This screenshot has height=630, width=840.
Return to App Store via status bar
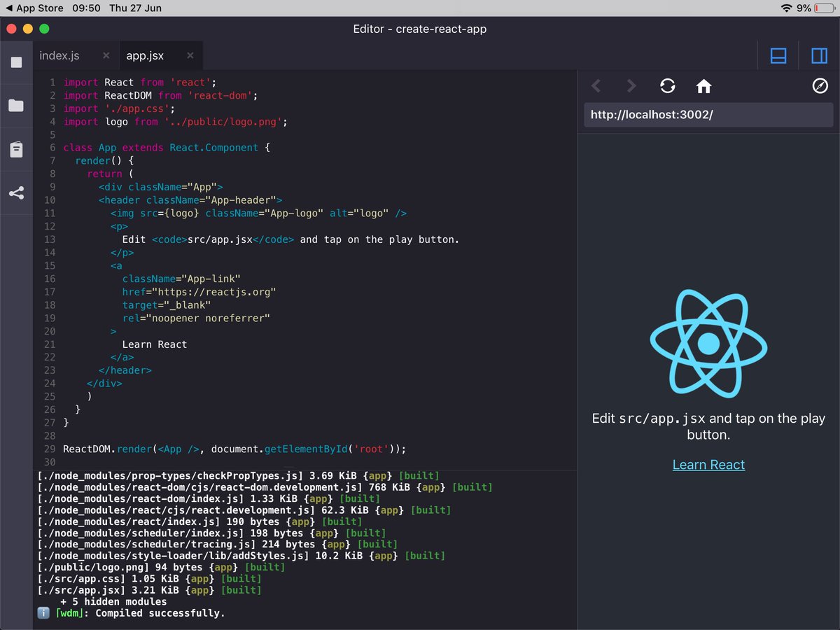click(x=34, y=8)
